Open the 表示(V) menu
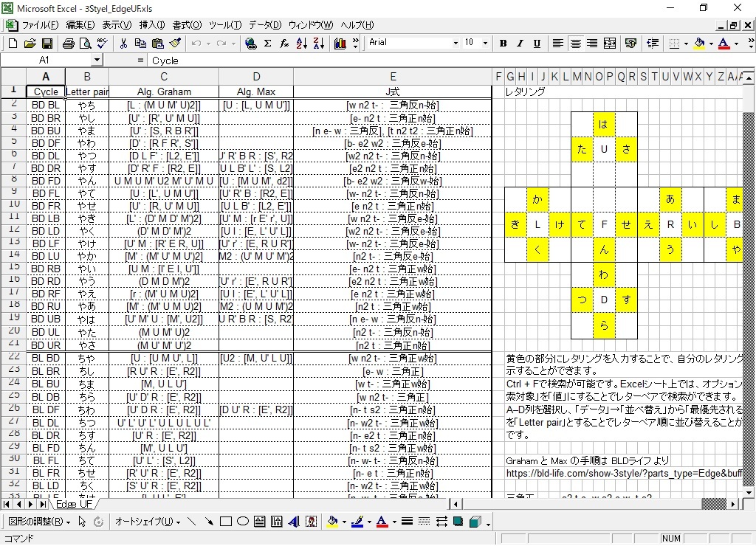The height and width of the screenshot is (546, 756). tap(117, 25)
